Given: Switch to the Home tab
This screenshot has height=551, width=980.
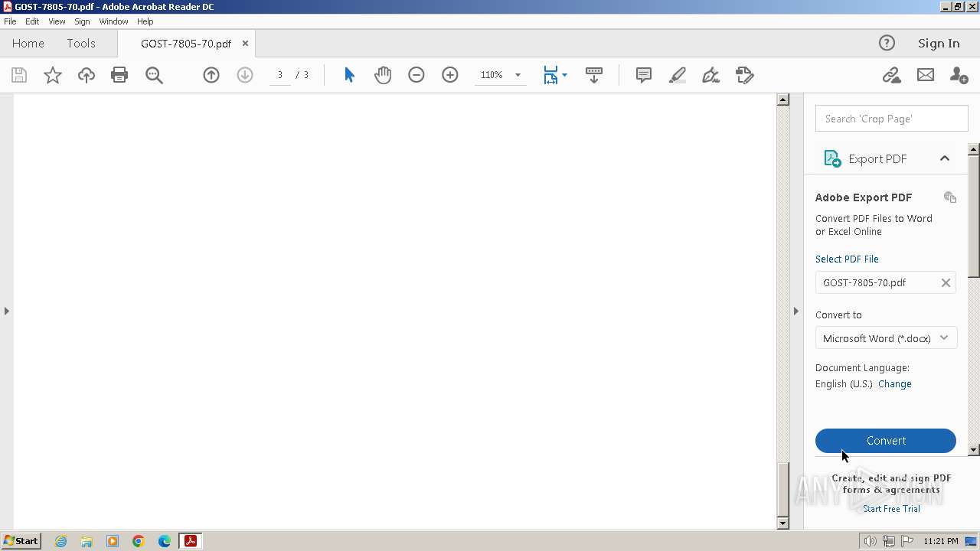Looking at the screenshot, I should pyautogui.click(x=28, y=43).
